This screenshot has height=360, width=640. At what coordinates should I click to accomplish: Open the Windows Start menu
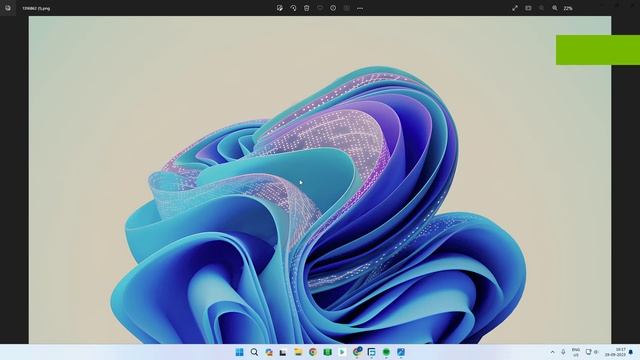240,352
